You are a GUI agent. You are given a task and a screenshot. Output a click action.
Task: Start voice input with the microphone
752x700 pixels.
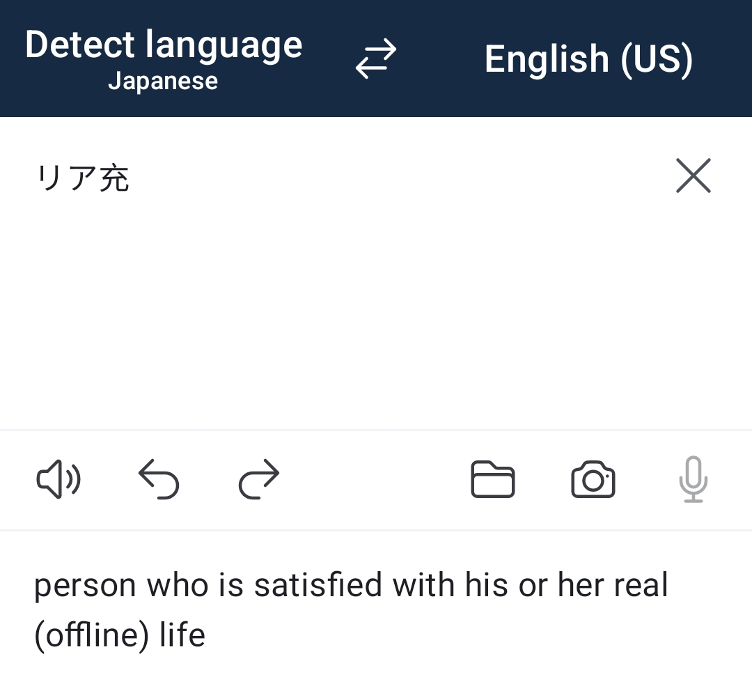694,479
